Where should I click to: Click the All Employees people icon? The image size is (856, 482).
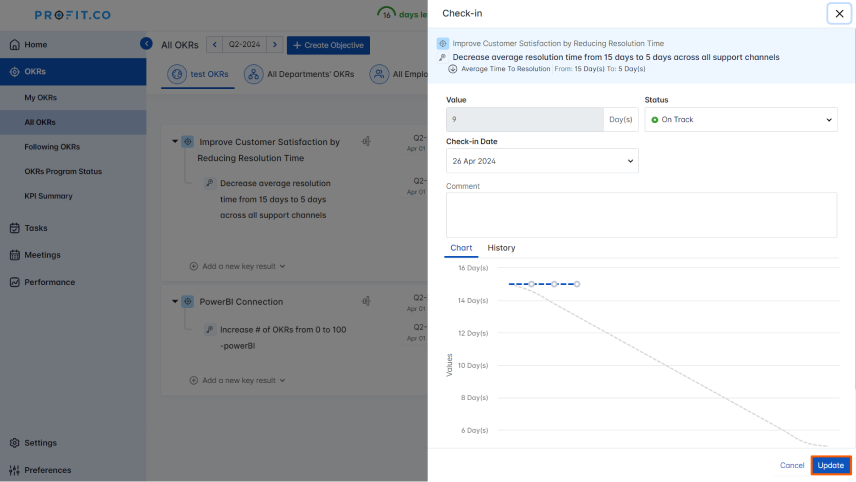(x=379, y=74)
